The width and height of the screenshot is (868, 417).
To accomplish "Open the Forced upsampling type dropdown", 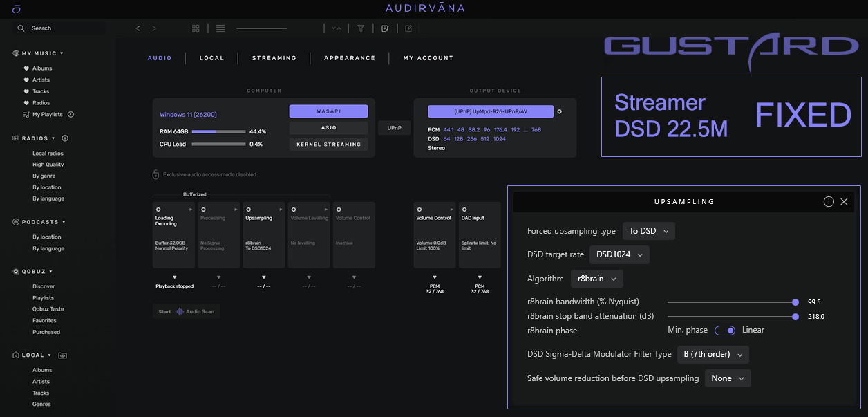I will click(x=648, y=231).
